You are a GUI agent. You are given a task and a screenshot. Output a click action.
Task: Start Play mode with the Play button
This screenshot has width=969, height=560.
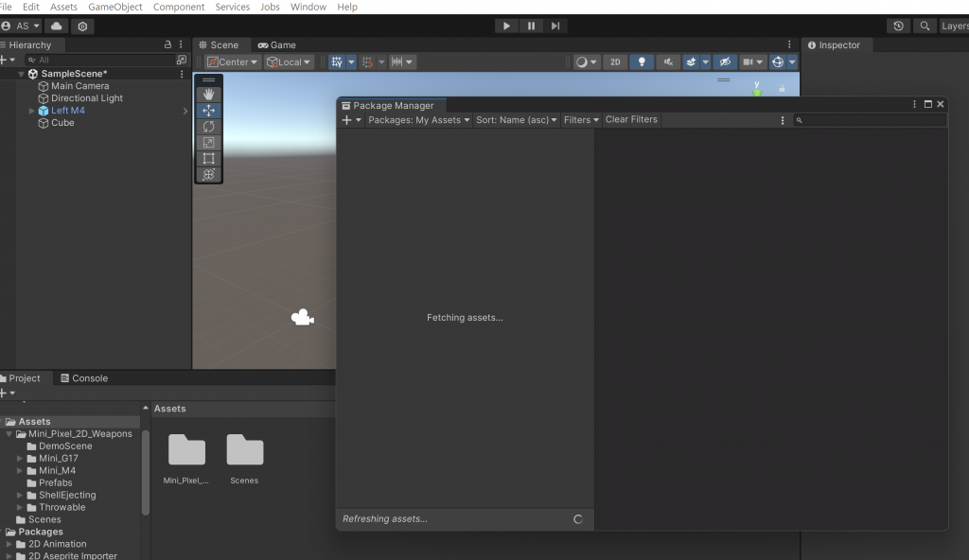click(506, 26)
